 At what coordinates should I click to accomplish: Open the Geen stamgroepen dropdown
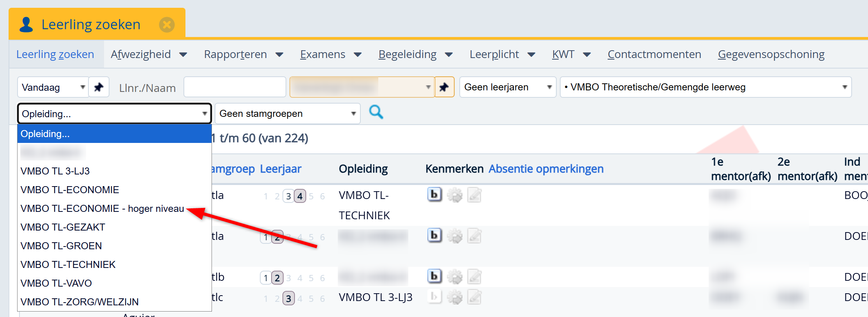coord(287,114)
